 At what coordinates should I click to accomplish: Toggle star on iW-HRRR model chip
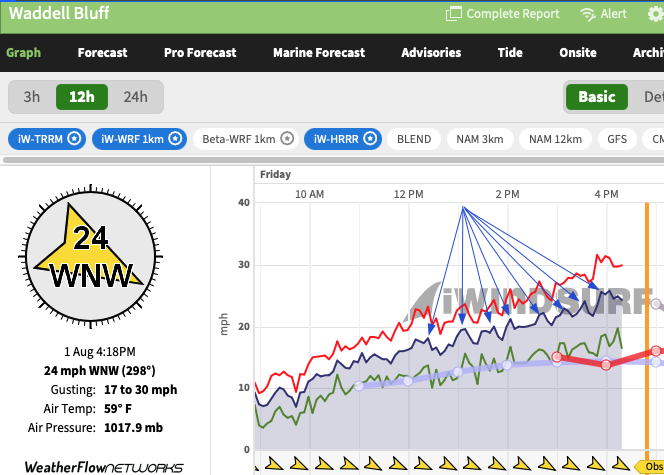370,139
